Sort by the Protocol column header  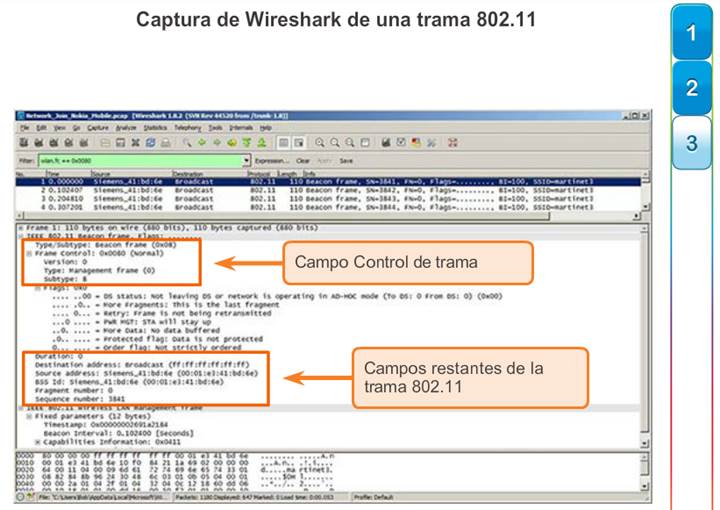pyautogui.click(x=262, y=174)
